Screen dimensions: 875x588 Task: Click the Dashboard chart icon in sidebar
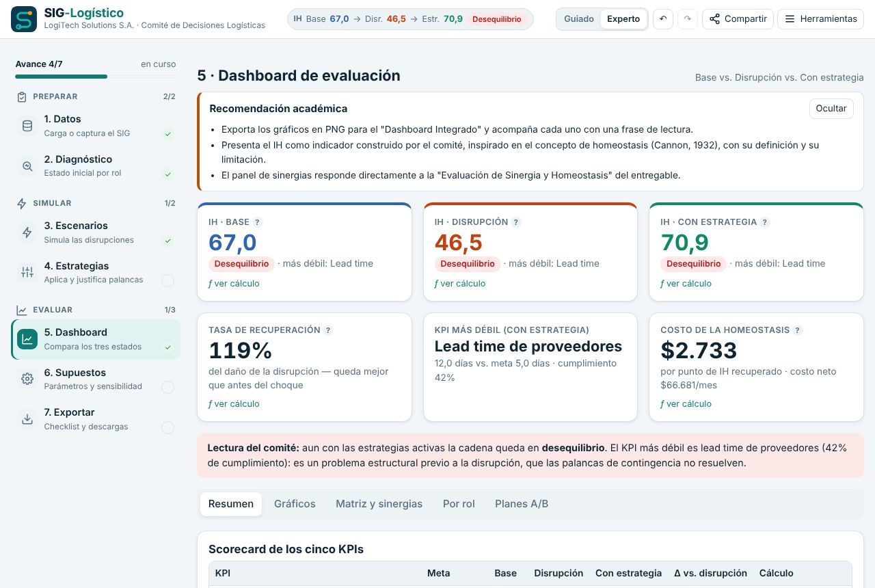(27, 339)
